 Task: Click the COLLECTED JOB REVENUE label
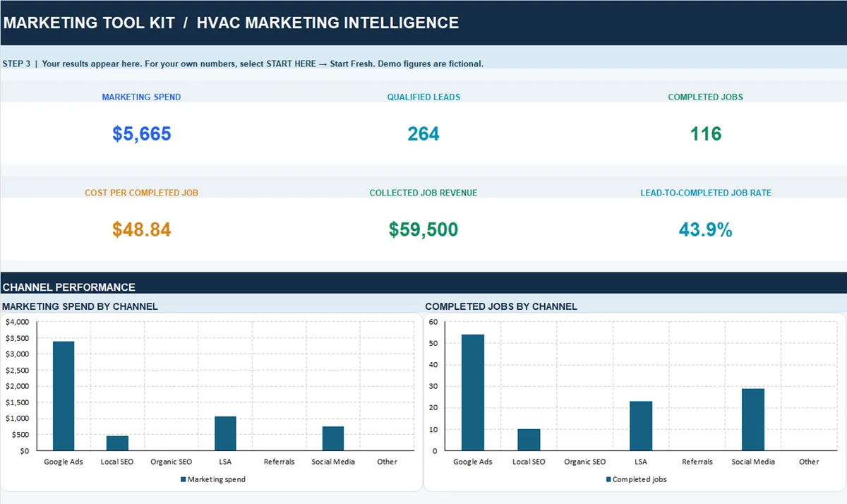click(423, 193)
